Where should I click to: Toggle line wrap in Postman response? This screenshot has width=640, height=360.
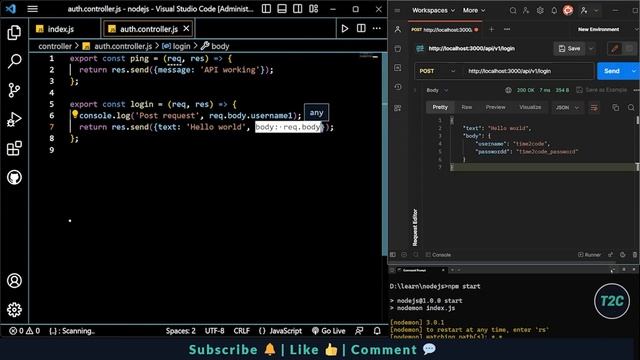coord(594,107)
